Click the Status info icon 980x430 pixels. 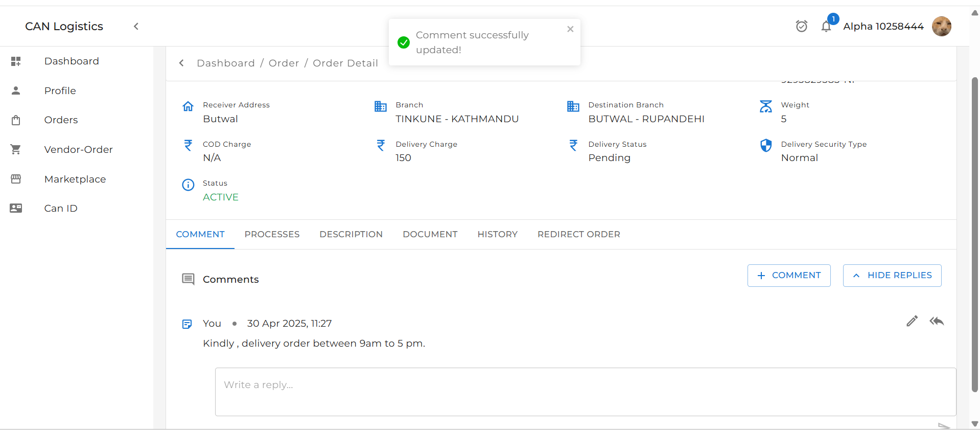188,185
